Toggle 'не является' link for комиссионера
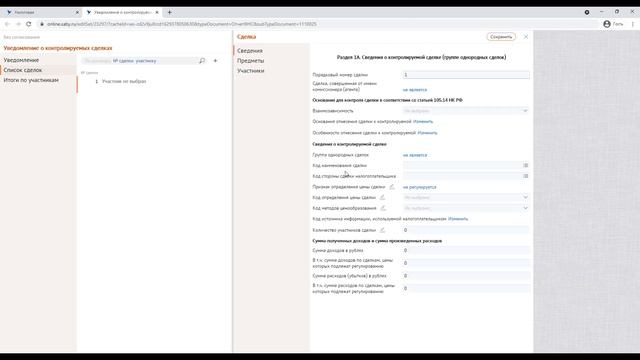Image resolution: width=640 pixels, height=360 pixels. 415,90
